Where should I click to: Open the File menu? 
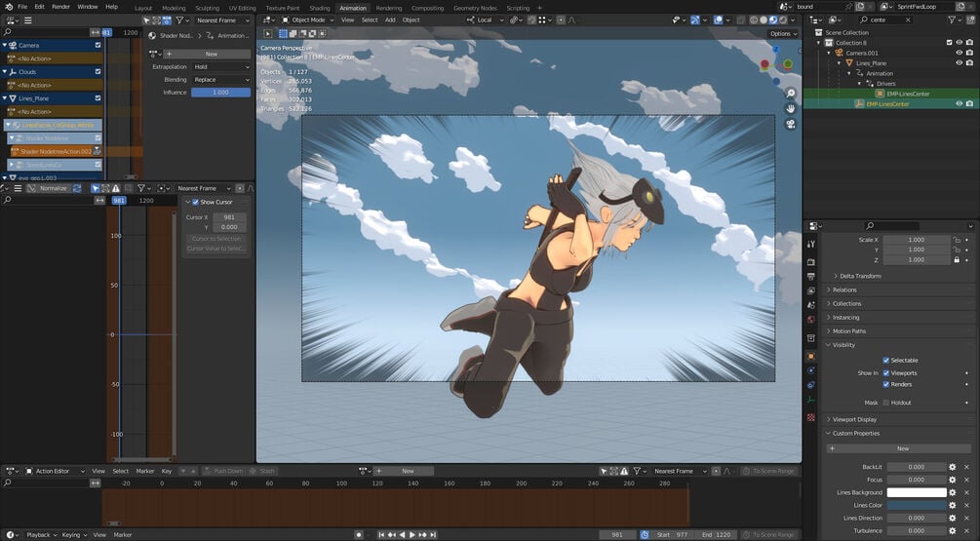22,6
